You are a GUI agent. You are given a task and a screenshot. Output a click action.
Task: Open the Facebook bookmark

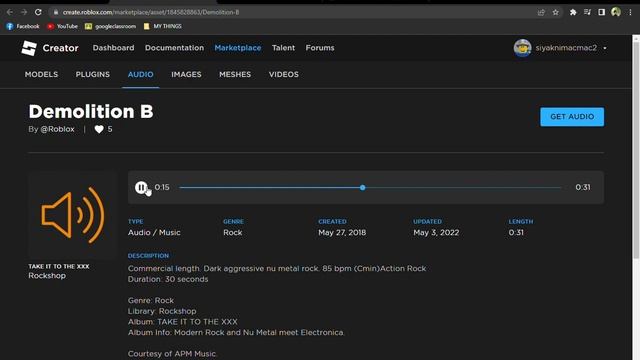[x=23, y=26]
